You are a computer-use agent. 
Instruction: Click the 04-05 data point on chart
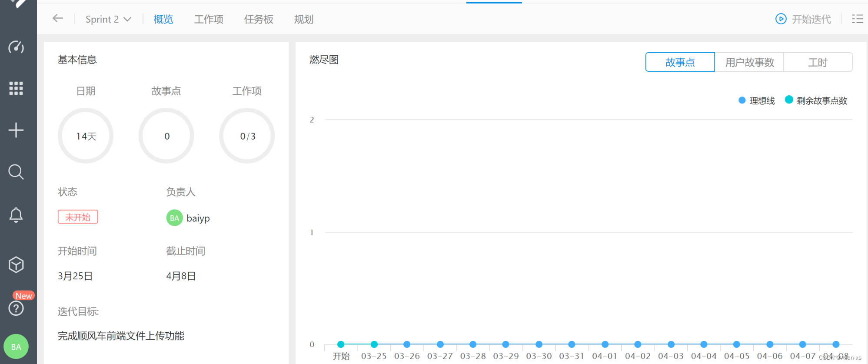coord(737,344)
